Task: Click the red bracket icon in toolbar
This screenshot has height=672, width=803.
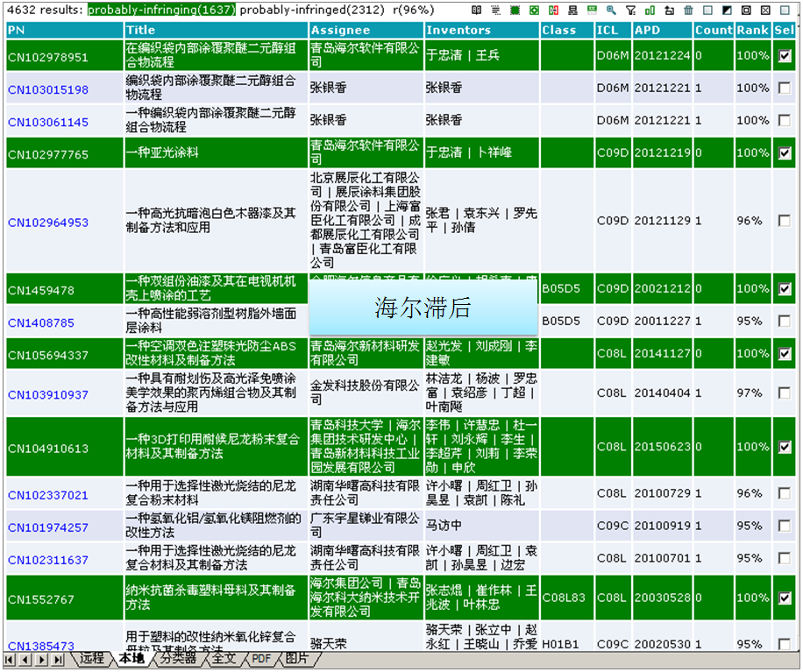Action: point(553,11)
